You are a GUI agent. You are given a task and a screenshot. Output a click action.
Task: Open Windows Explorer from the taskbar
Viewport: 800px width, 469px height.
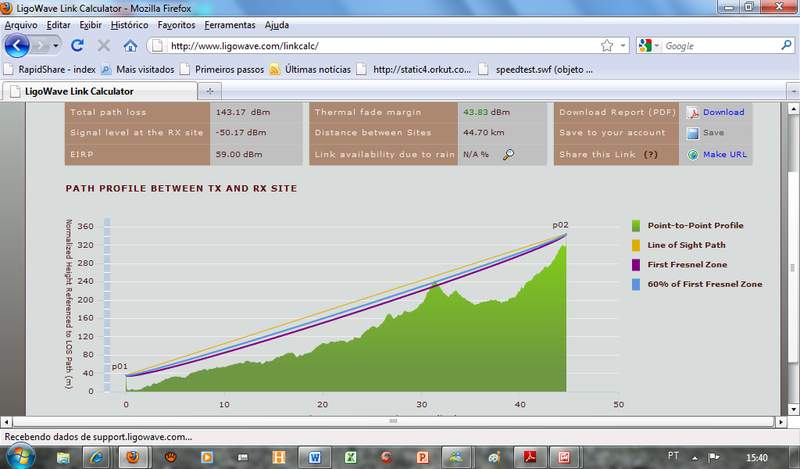[63, 457]
